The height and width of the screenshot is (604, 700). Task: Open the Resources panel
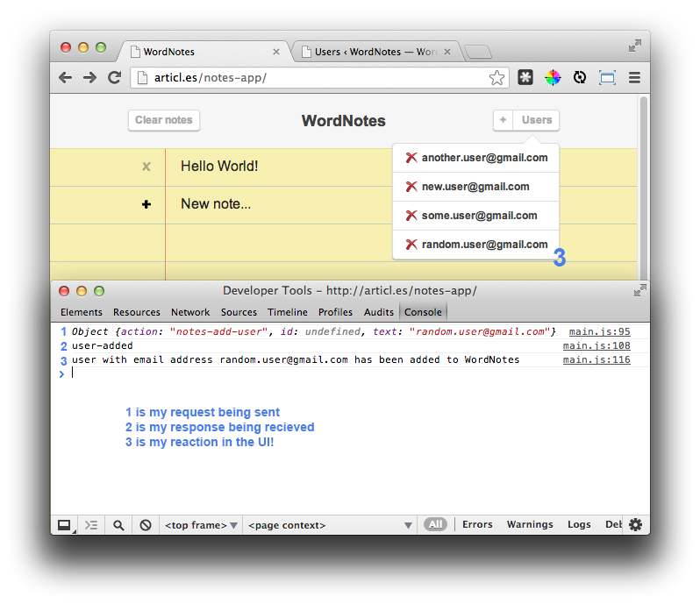[137, 312]
